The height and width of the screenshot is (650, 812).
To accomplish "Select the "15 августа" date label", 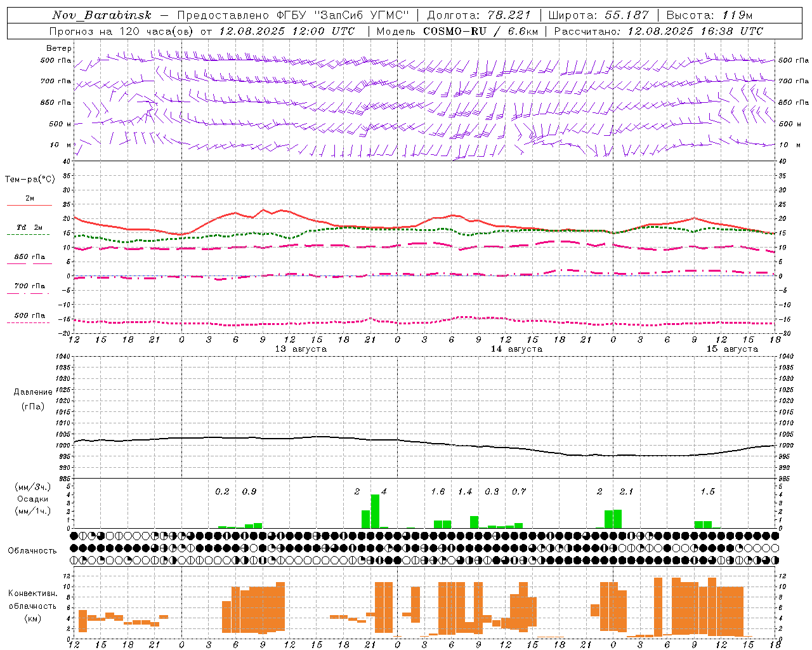I will pyautogui.click(x=732, y=349).
